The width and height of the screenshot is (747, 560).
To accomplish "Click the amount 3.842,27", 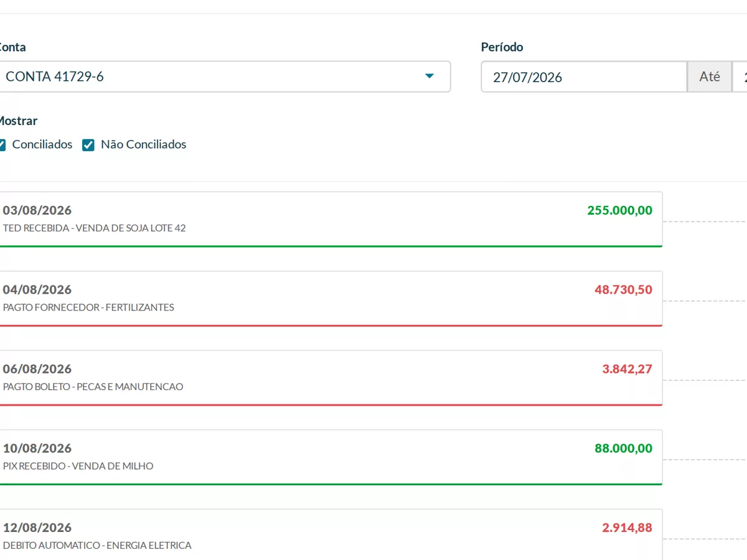I will [627, 369].
